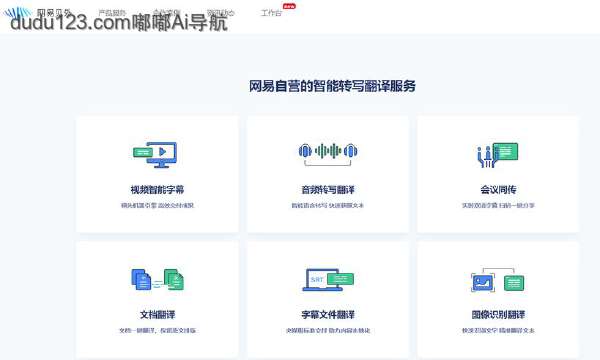This screenshot has height=360, width=600.
Task: Click the SRT laptop icon
Action: (328, 280)
